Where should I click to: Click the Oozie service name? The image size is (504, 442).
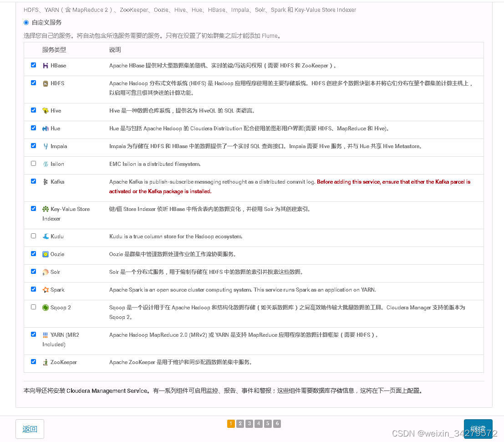click(x=57, y=254)
